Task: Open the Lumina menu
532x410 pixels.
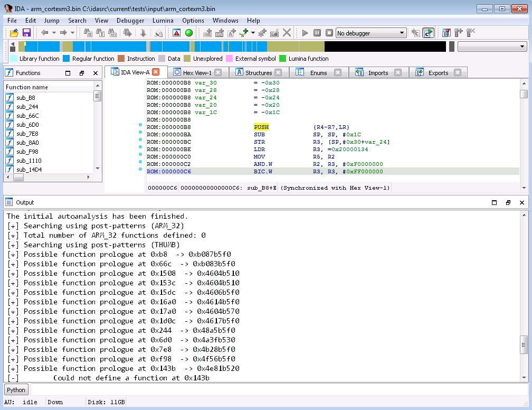Action: (163, 21)
